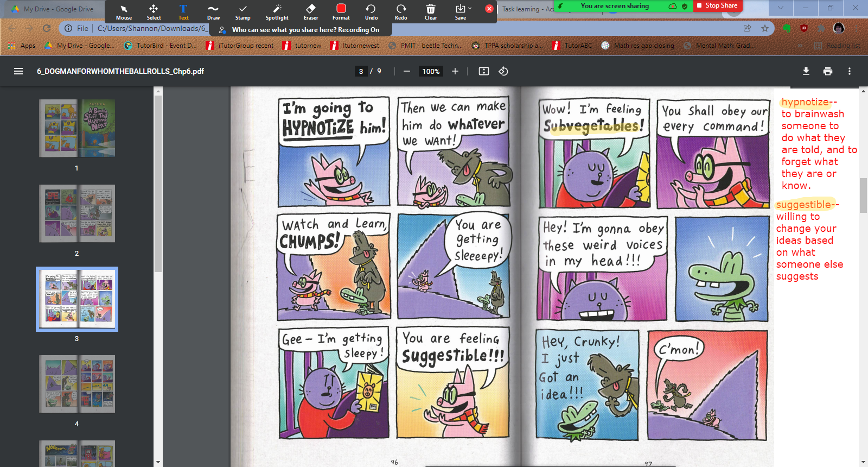Open browser tab search dropdown chevron
This screenshot has height=467, width=868.
tap(781, 8)
